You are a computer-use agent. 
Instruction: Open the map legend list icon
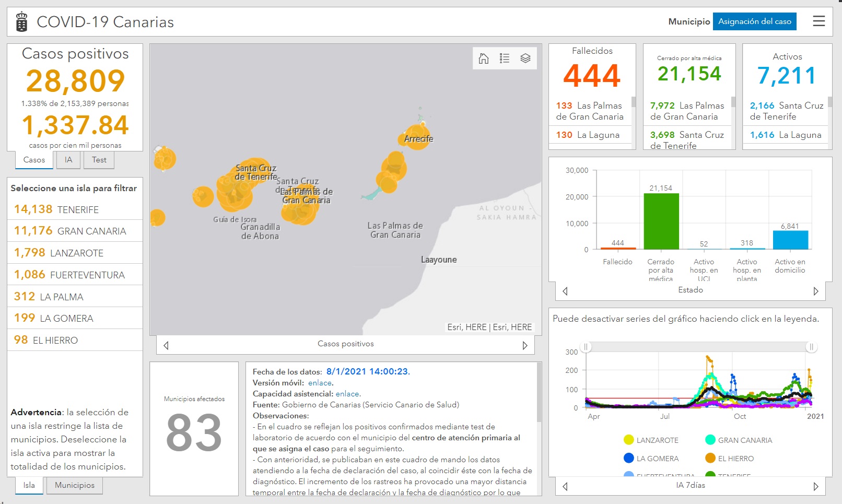505,58
